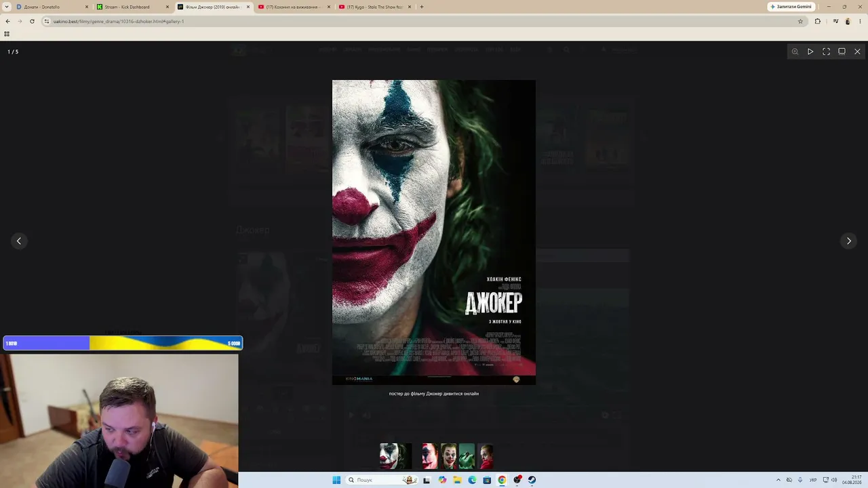Zoom in on the gallery image

tap(795, 52)
